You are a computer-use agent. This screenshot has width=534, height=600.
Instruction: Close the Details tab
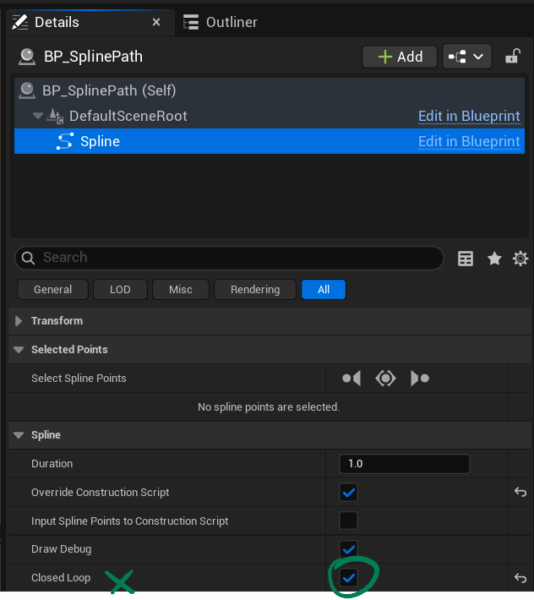coord(156,23)
